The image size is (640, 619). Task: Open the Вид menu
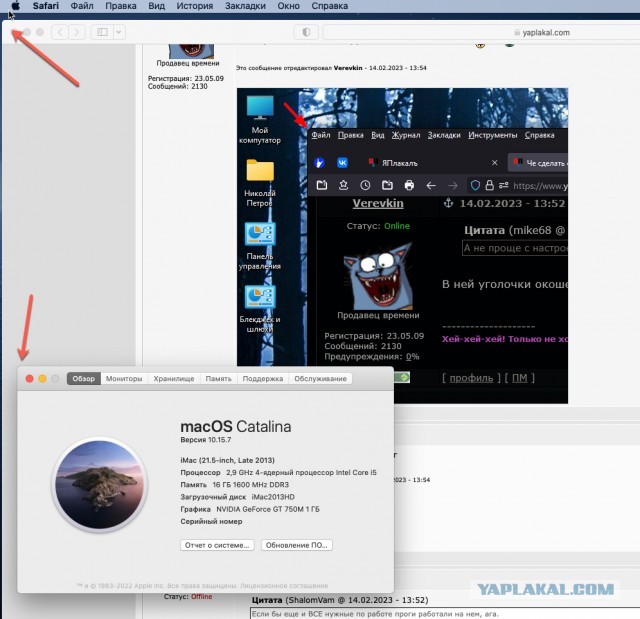[x=156, y=6]
